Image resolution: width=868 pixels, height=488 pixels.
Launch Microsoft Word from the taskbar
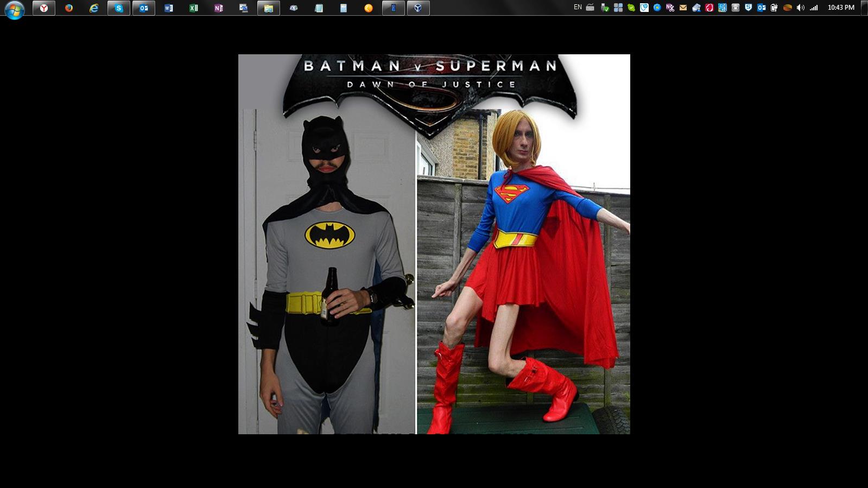click(169, 8)
